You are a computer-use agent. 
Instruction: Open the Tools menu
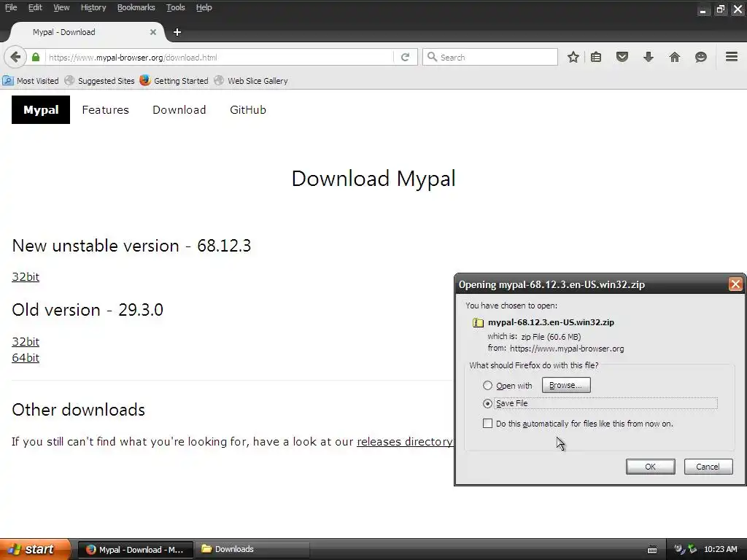point(175,7)
